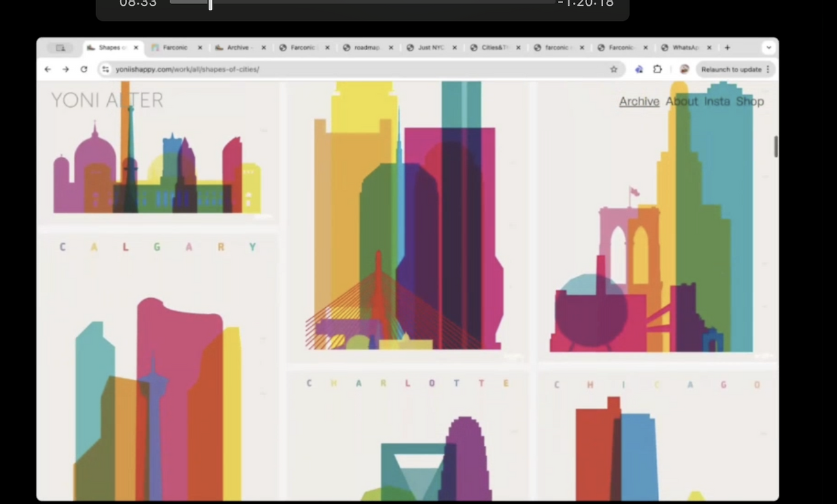
Task: Click the YONI ALTER site logo
Action: point(107,100)
